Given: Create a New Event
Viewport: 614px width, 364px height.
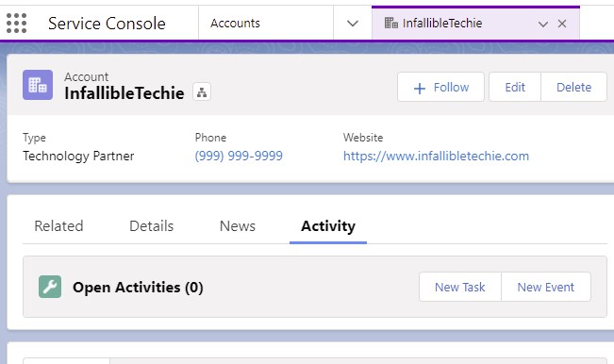Looking at the screenshot, I should (x=546, y=287).
